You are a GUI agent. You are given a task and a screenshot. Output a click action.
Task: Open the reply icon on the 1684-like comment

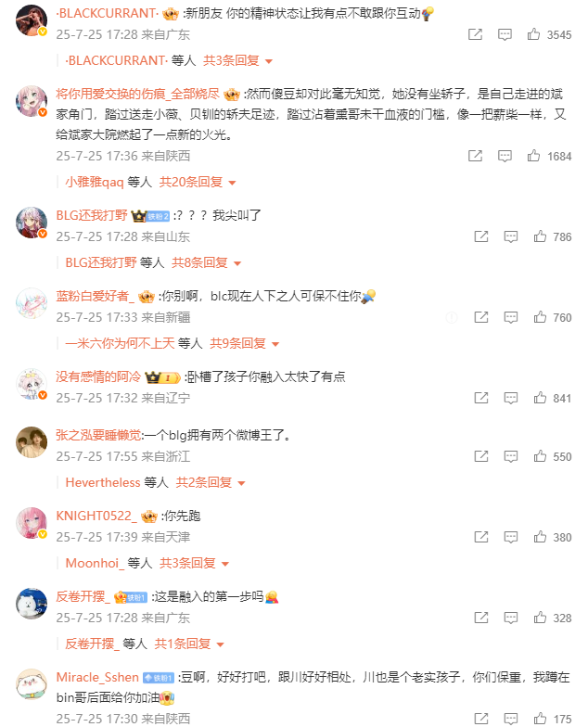coord(505,156)
